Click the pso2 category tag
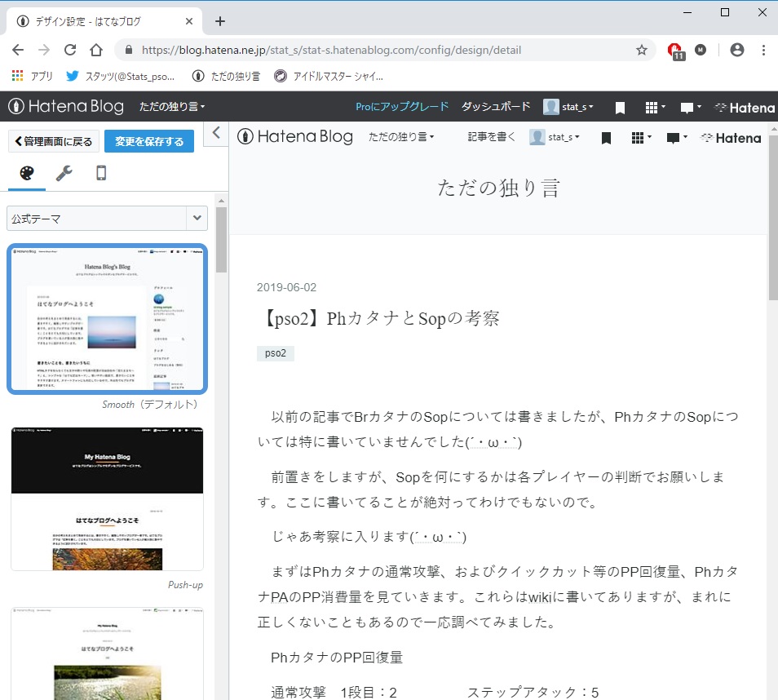The image size is (778, 700). coord(276,353)
